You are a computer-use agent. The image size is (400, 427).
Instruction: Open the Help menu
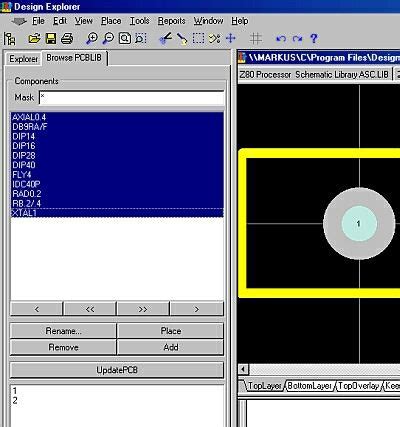coord(240,21)
